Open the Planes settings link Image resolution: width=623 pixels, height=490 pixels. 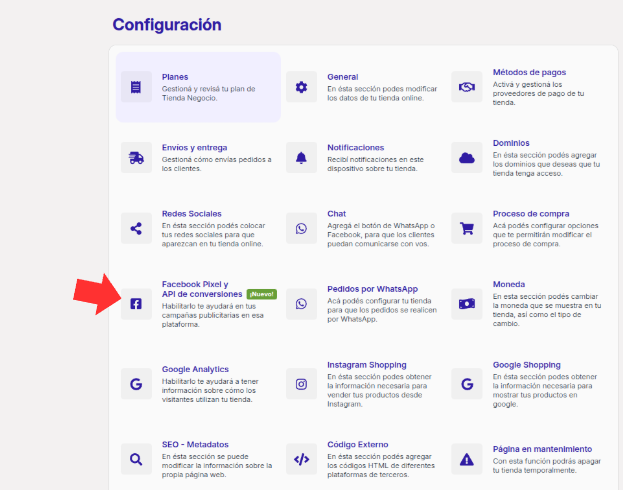coord(175,77)
